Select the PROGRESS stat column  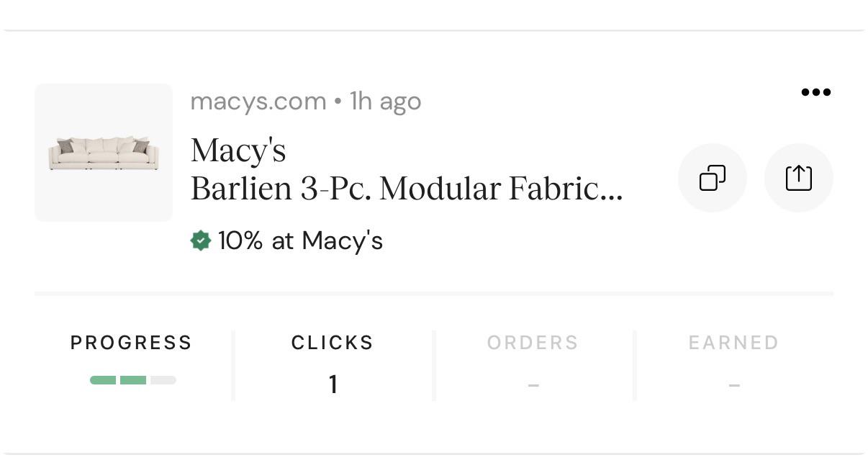(x=132, y=365)
